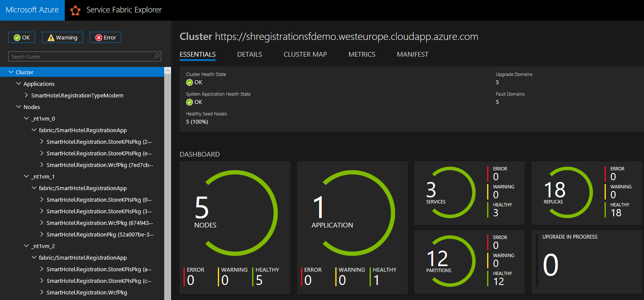Select node _nt1vm_0 in the tree
This screenshot has height=300, width=644.
tap(43, 118)
